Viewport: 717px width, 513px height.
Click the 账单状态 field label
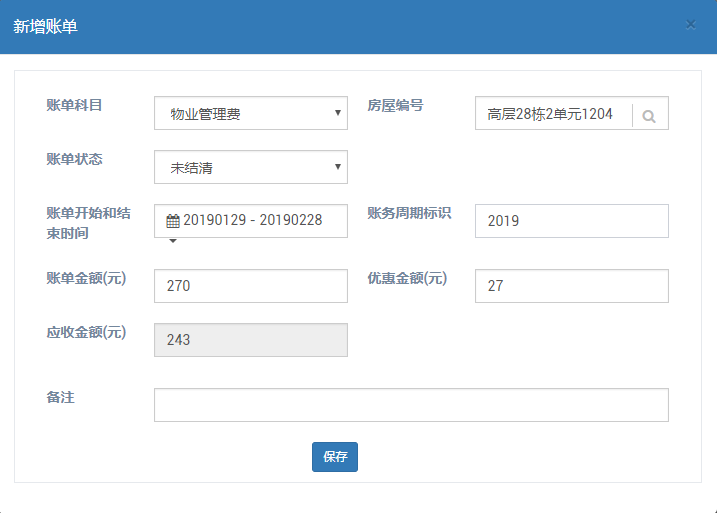click(74, 159)
